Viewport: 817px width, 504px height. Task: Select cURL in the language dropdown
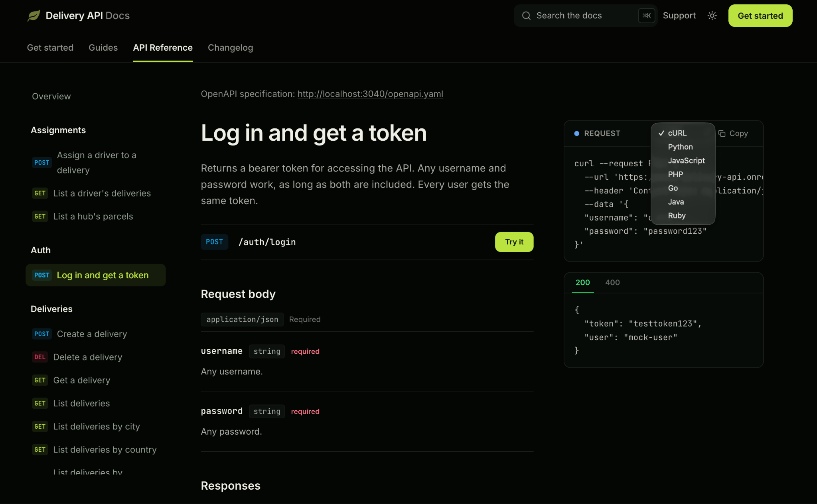683,133
